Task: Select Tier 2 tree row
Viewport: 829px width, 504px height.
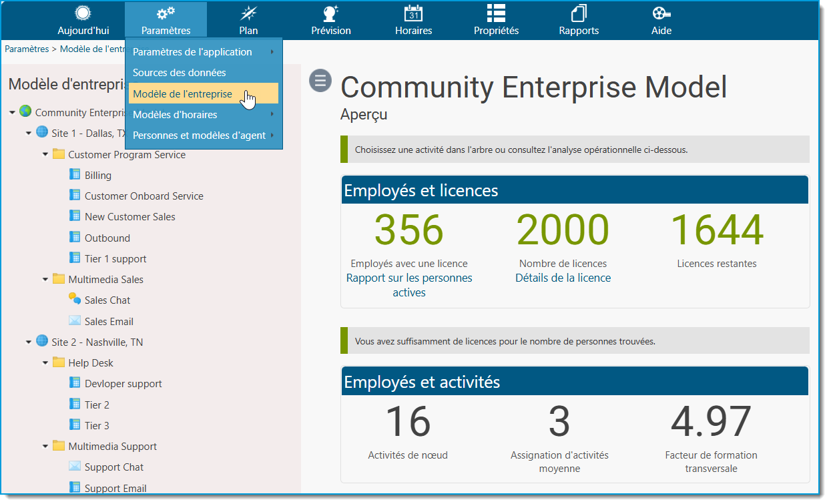Action: point(97,405)
